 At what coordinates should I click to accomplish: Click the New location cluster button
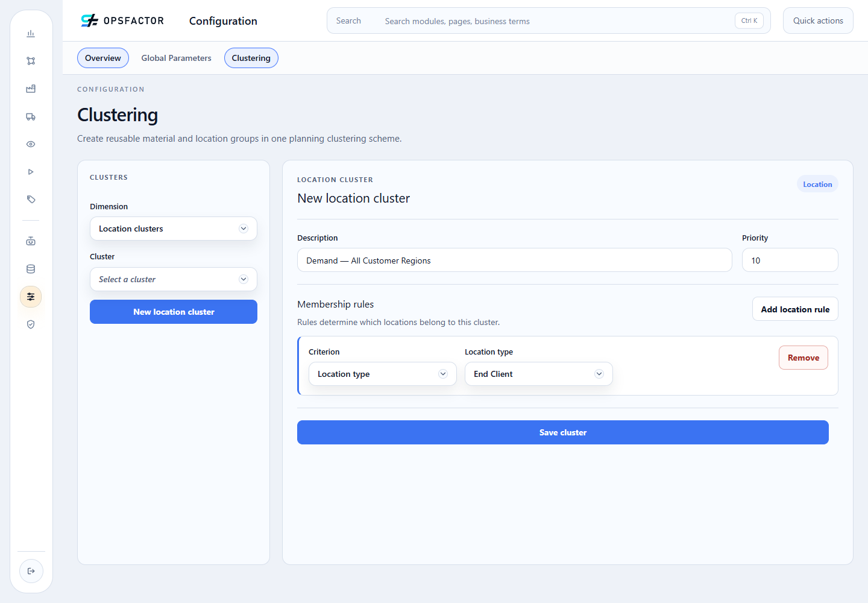pos(174,312)
